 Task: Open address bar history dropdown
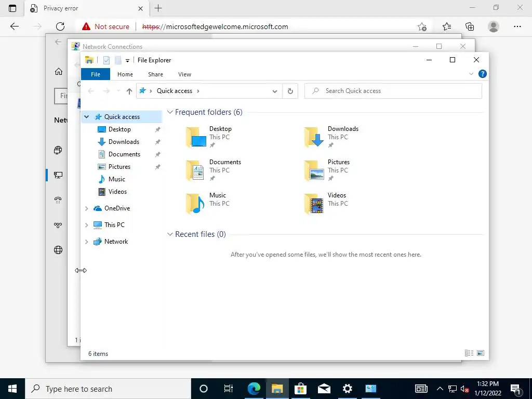point(275,91)
